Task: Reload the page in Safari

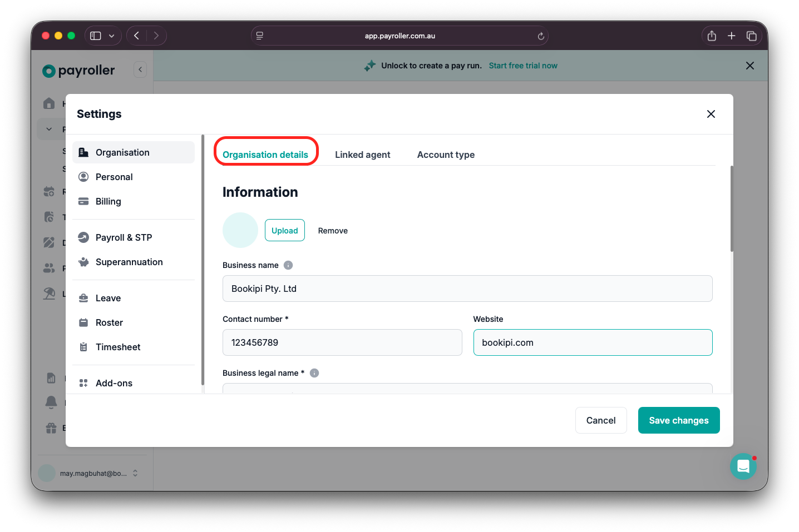Action: point(541,36)
